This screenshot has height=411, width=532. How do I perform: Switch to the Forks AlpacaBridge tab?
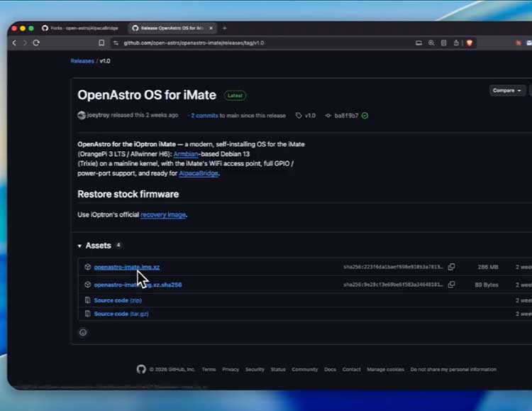tap(81, 28)
